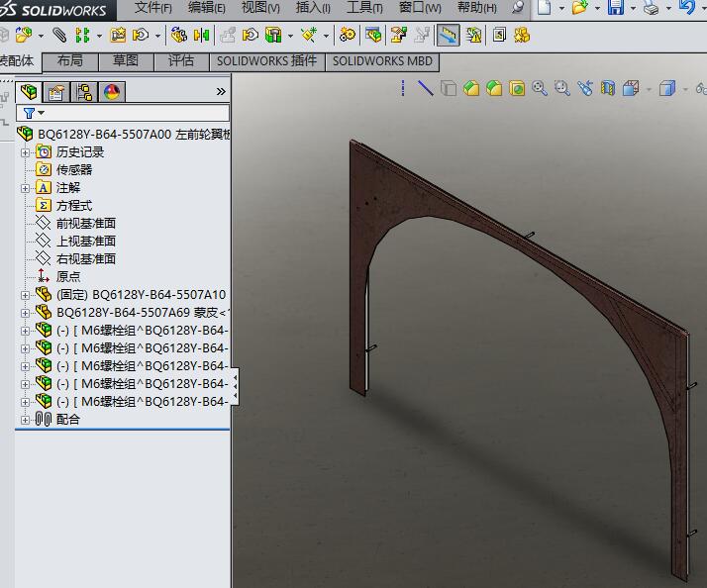Expand the panel with the double chevron

[221, 92]
